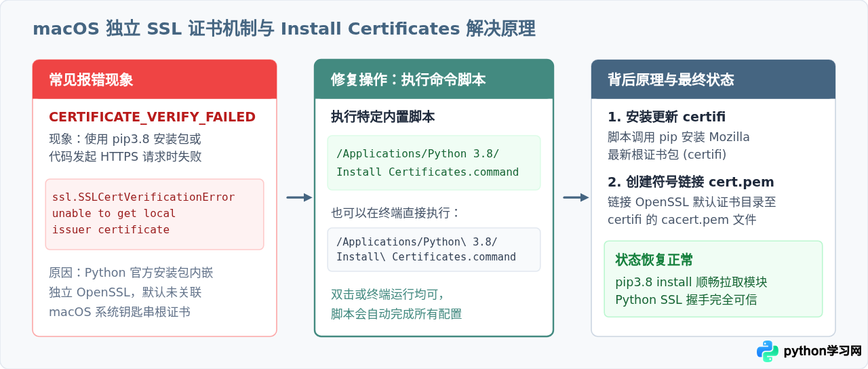Image resolution: width=868 pixels, height=369 pixels.
Task: Click the '背后原理与最终状态' blue header
Action: point(713,79)
